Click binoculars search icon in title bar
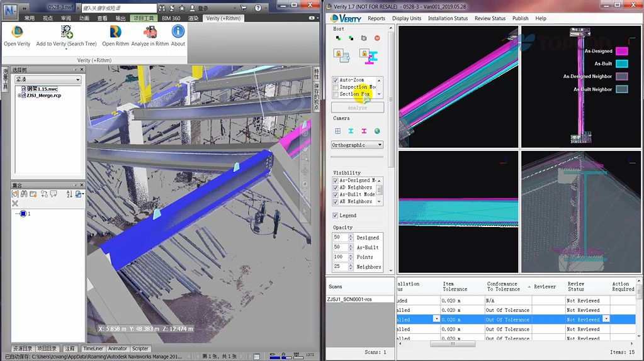The image size is (644, 361). pyautogui.click(x=162, y=8)
